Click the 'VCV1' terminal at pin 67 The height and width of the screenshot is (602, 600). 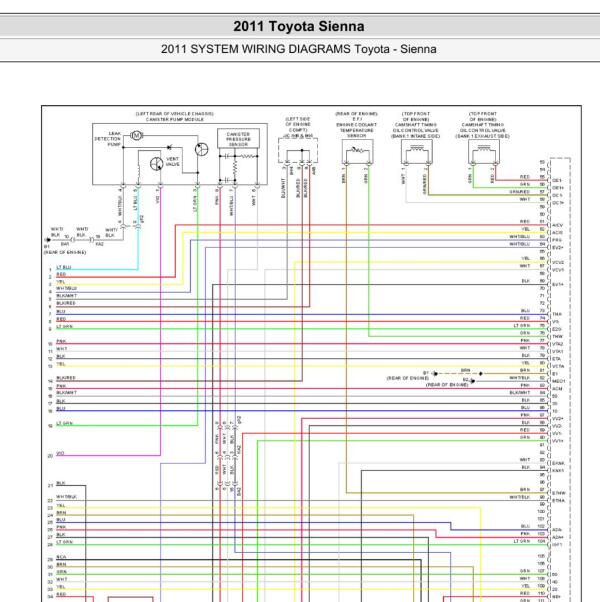558,270
